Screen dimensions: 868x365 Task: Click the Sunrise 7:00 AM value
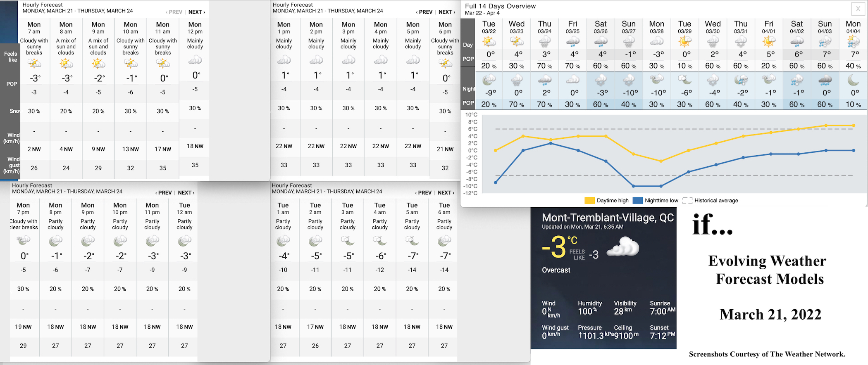(x=663, y=311)
